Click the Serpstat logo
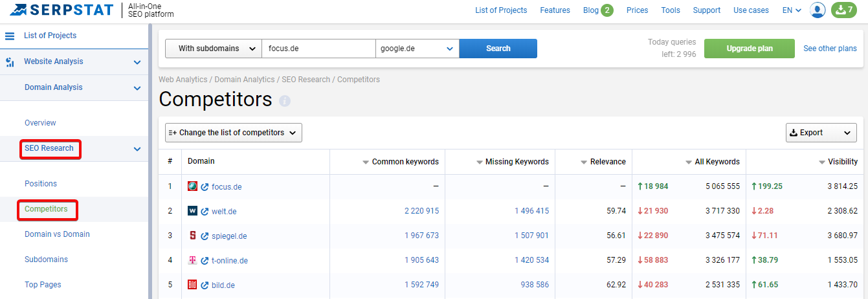868x299 pixels. click(x=61, y=10)
